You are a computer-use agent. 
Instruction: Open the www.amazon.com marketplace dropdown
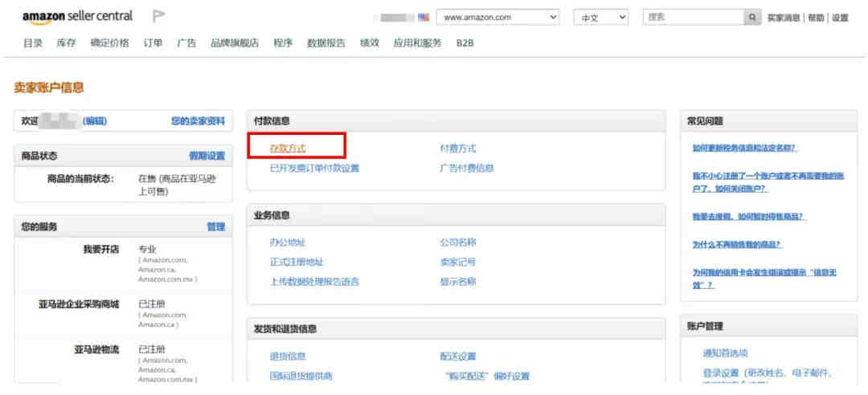click(498, 18)
